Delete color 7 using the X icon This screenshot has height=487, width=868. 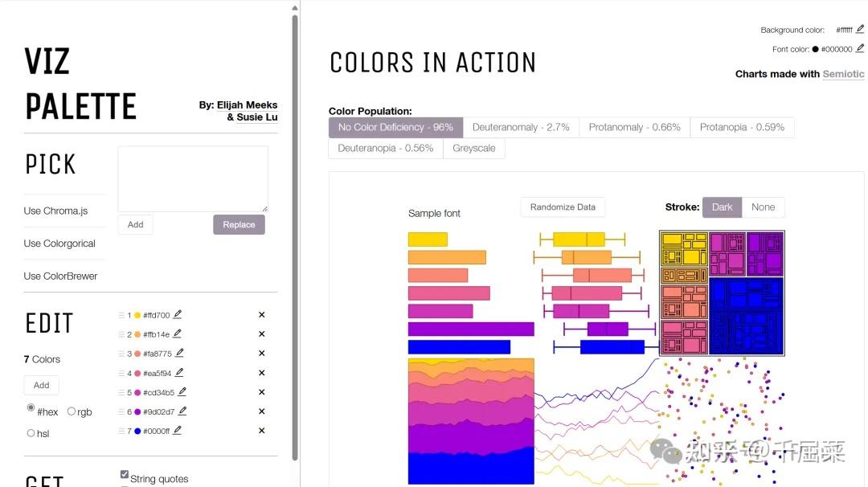coord(261,431)
